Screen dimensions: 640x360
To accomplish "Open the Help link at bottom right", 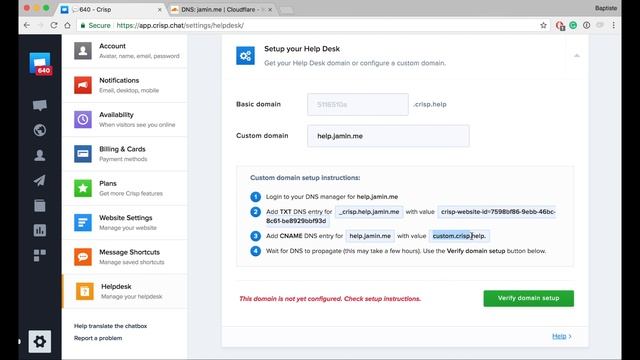I will [x=561, y=336].
